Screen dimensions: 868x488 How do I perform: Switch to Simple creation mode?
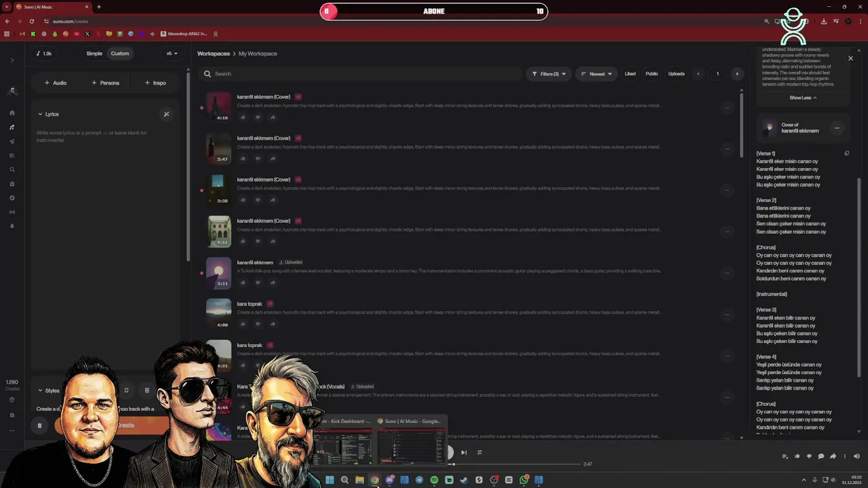(x=94, y=54)
